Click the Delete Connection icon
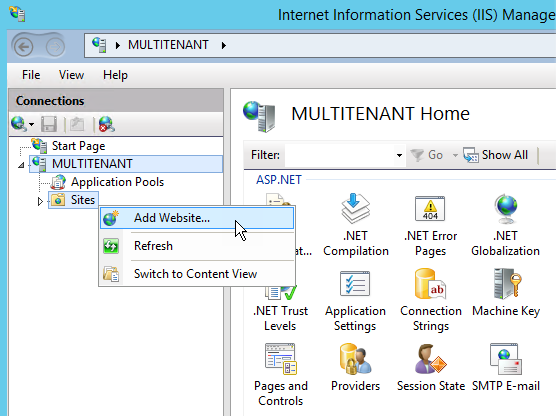Image resolution: width=556 pixels, height=416 pixels. tap(106, 124)
